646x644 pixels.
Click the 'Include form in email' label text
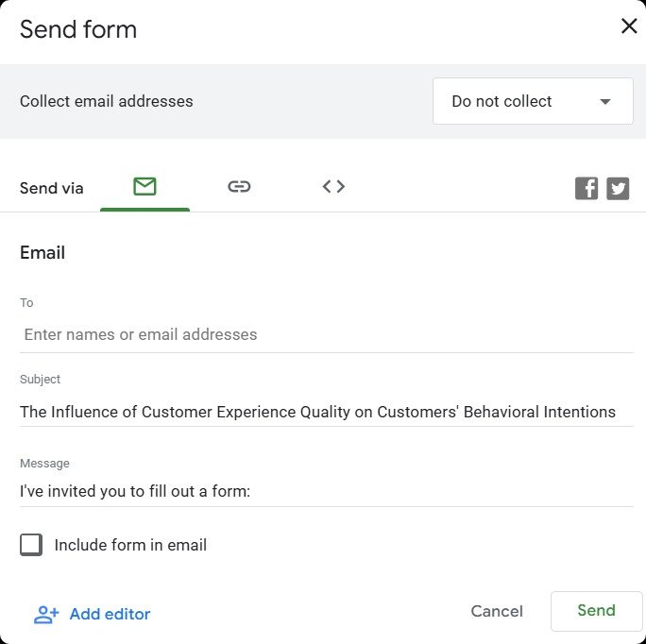tap(130, 545)
